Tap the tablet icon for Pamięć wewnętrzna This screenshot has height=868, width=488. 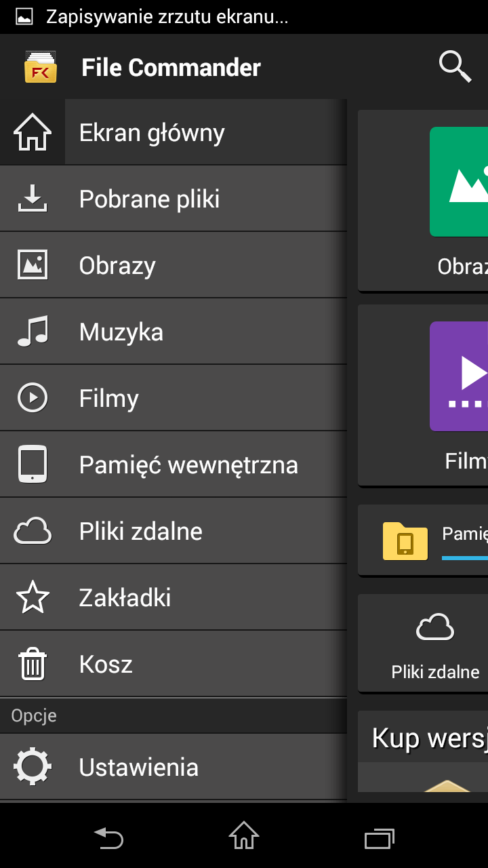pyautogui.click(x=33, y=465)
